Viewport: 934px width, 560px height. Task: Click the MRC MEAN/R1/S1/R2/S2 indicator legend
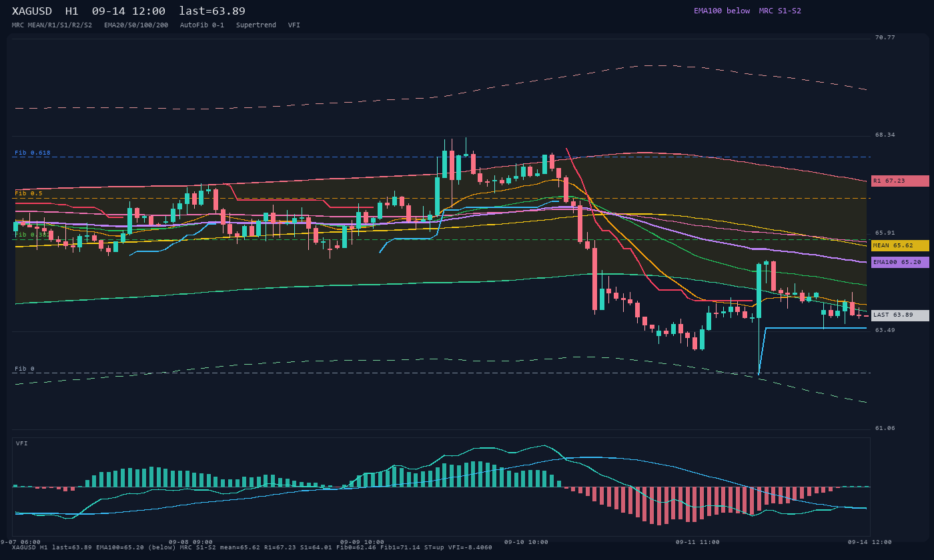(52, 25)
